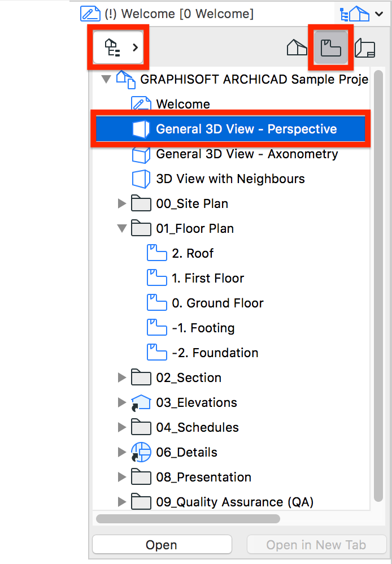The height and width of the screenshot is (564, 392).
Task: Switch to Project Map icon
Action: (x=297, y=48)
